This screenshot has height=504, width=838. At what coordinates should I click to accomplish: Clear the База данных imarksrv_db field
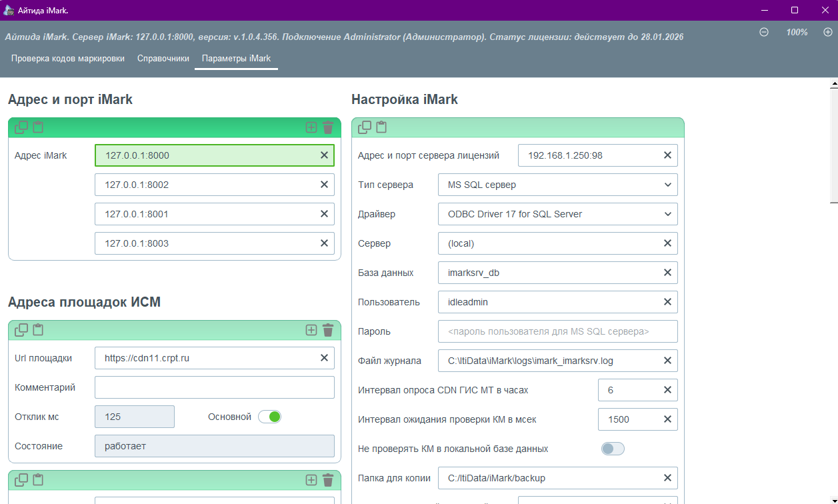pos(667,273)
